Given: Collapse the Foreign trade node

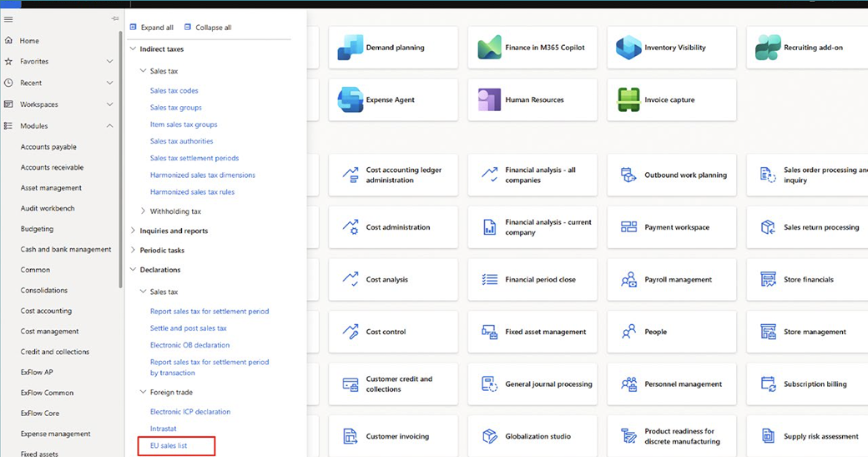Looking at the screenshot, I should coord(143,392).
